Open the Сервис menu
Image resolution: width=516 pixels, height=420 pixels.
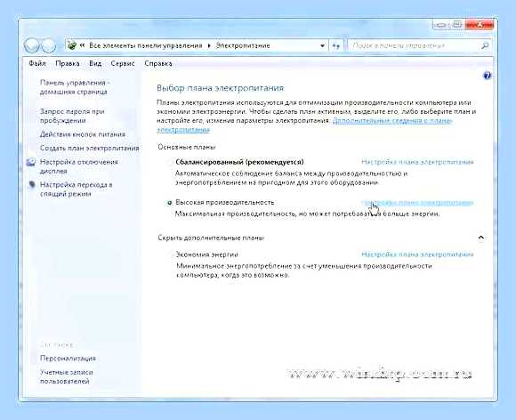(x=123, y=63)
